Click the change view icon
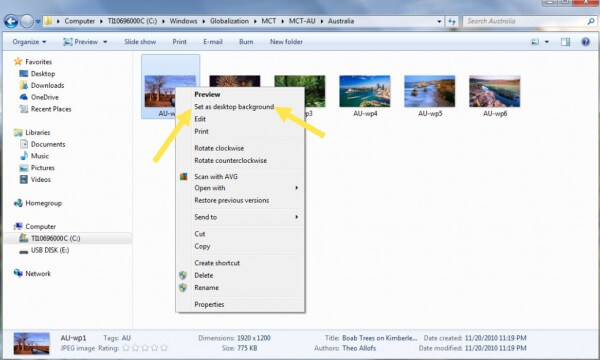The height and width of the screenshot is (360, 600). [535, 42]
